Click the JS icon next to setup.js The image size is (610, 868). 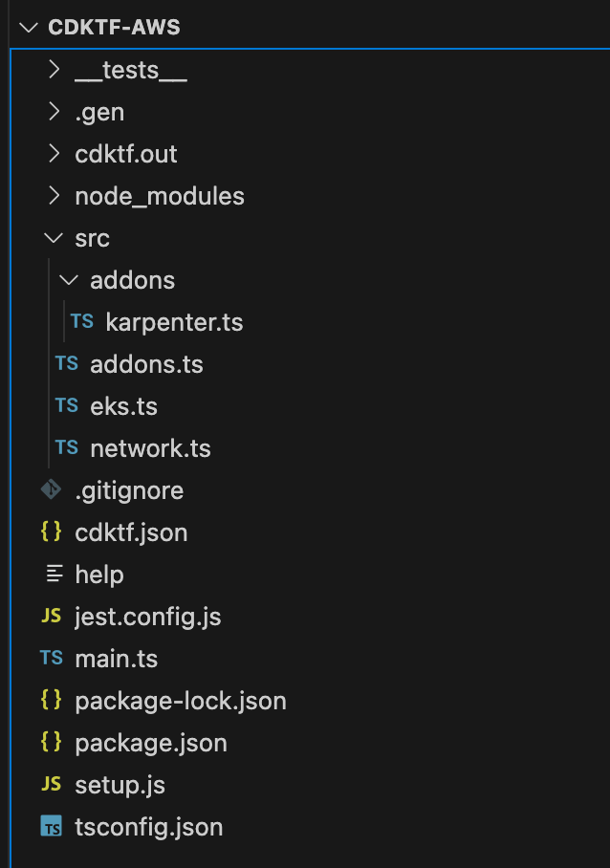54,785
